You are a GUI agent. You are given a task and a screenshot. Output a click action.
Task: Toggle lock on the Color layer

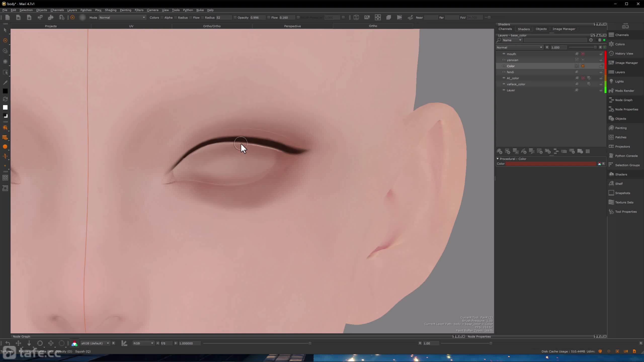pos(601,66)
